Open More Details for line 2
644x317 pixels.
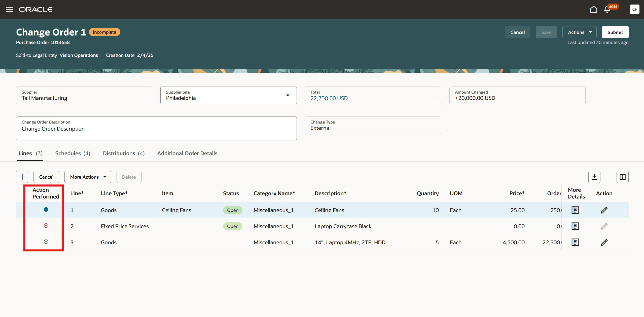(x=575, y=226)
